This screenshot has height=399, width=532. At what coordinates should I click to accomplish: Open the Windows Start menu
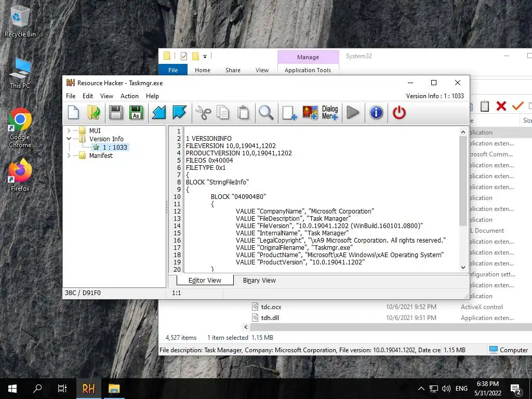[12, 389]
